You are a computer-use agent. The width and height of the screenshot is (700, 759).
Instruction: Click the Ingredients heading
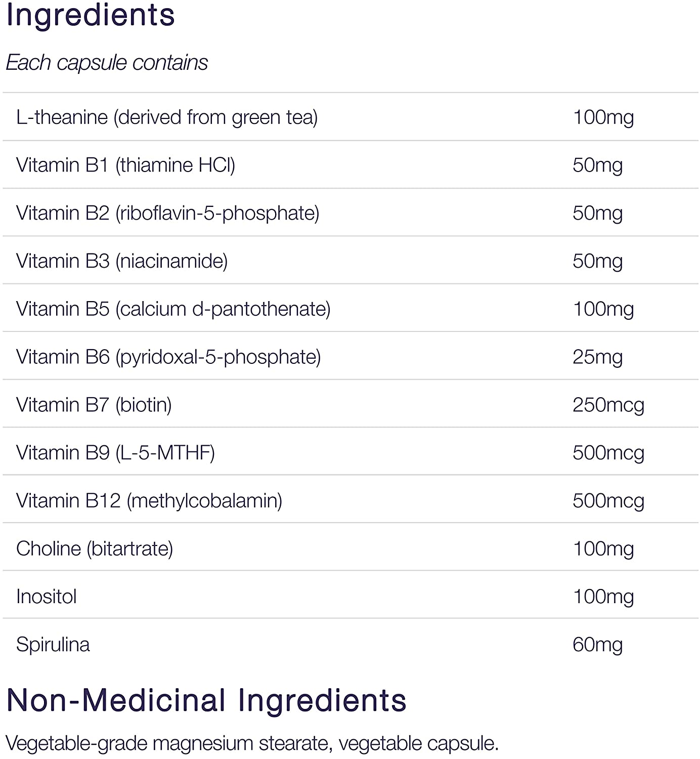(91, 15)
